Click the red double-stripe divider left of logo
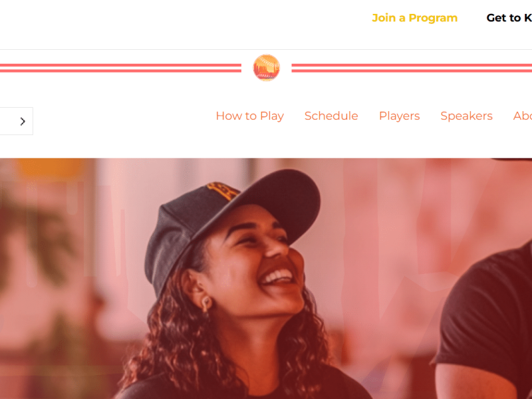532x399 pixels. [x=120, y=68]
